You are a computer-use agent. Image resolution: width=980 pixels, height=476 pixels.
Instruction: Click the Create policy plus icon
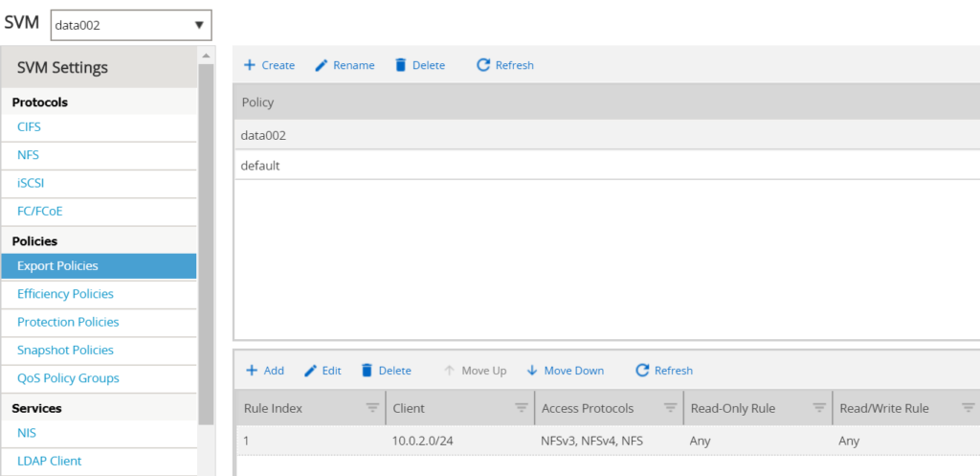(x=249, y=65)
